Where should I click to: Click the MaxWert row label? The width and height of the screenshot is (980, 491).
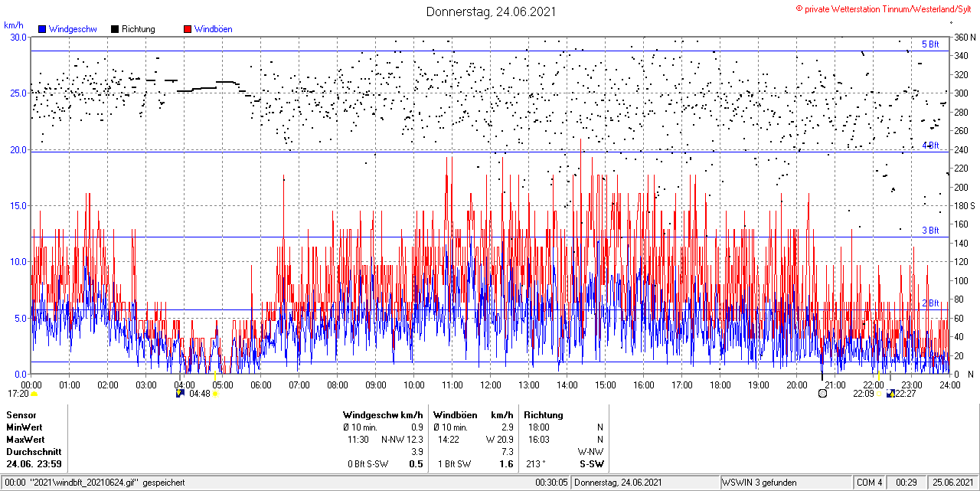click(25, 440)
